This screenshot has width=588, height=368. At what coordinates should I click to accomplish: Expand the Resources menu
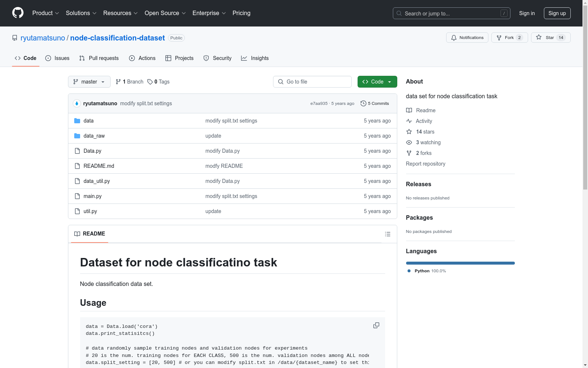coord(121,13)
